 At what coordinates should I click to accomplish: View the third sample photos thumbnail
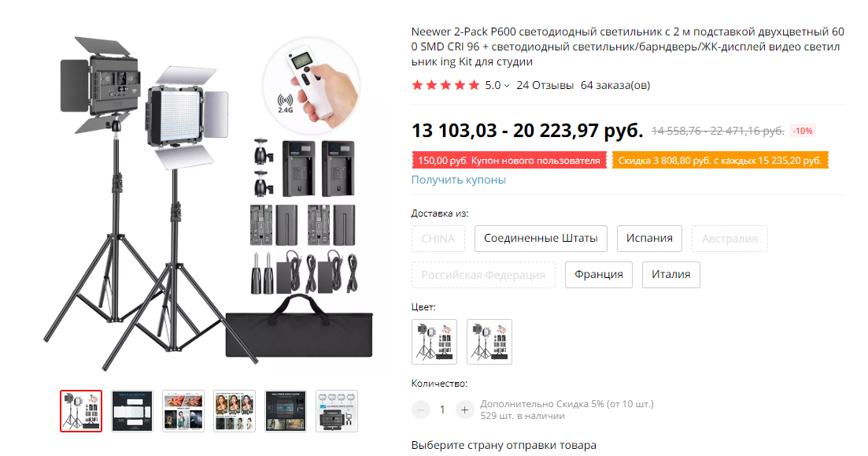(183, 411)
